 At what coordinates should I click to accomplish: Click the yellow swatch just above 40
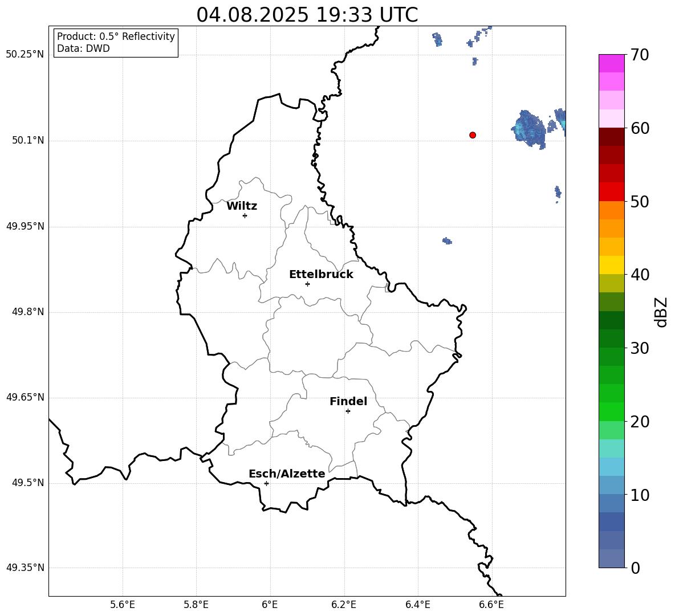coord(611,265)
